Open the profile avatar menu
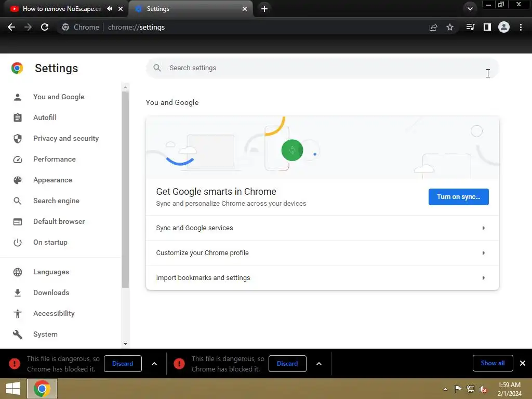This screenshot has height=399, width=532. tap(504, 27)
